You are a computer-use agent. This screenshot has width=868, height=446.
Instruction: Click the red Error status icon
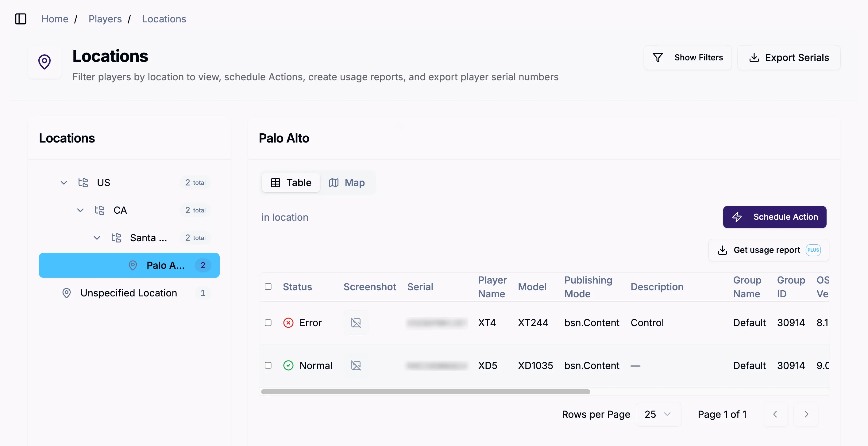coord(288,322)
